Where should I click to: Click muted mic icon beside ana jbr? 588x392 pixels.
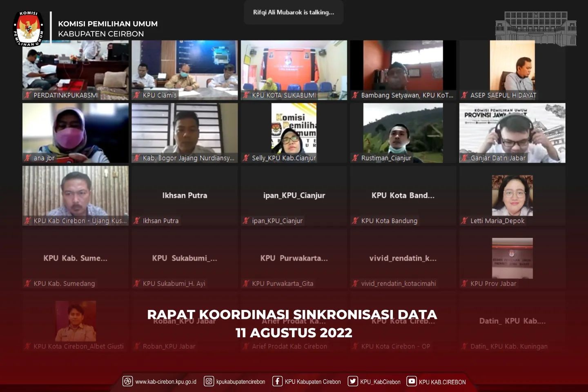tap(28, 158)
